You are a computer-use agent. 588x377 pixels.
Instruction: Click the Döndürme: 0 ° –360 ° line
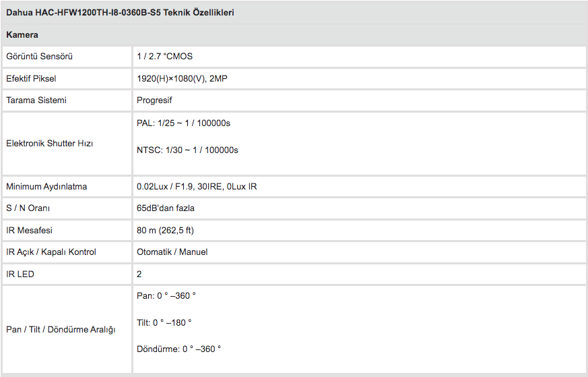click(178, 349)
